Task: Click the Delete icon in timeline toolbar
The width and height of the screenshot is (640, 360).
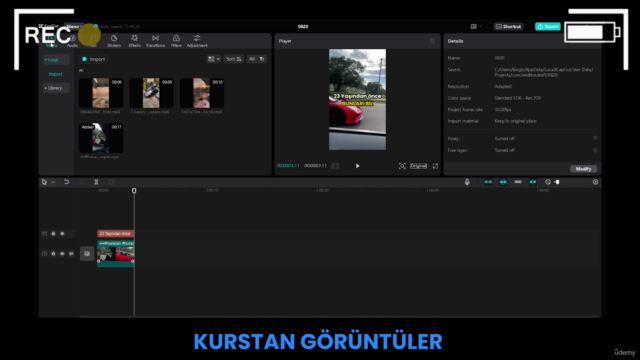Action: [111, 182]
